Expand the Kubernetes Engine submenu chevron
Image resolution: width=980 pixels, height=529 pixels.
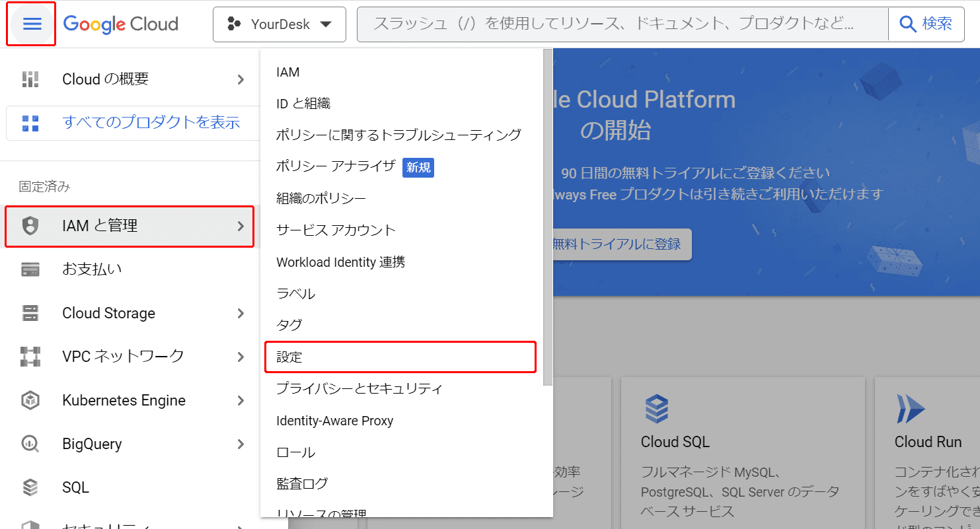pyautogui.click(x=241, y=400)
